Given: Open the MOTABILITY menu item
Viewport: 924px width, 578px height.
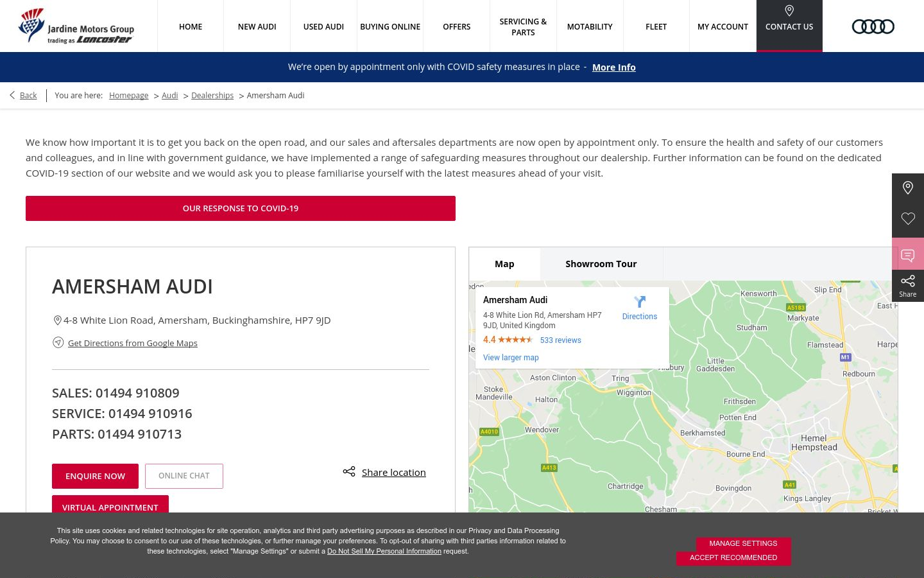Looking at the screenshot, I should (x=590, y=26).
